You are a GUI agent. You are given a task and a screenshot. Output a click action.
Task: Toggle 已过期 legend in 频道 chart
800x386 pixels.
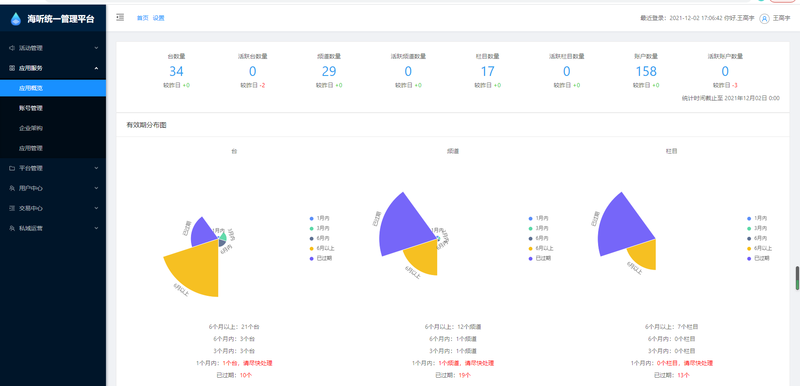coord(539,259)
